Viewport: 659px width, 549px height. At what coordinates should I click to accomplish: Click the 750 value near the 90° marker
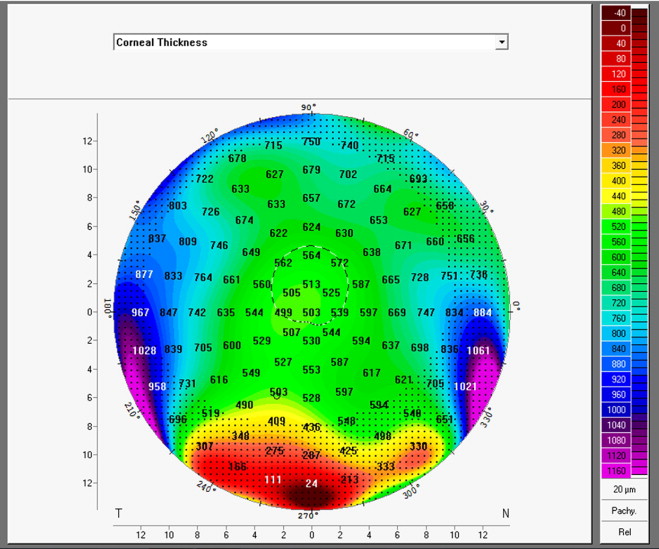[311, 142]
